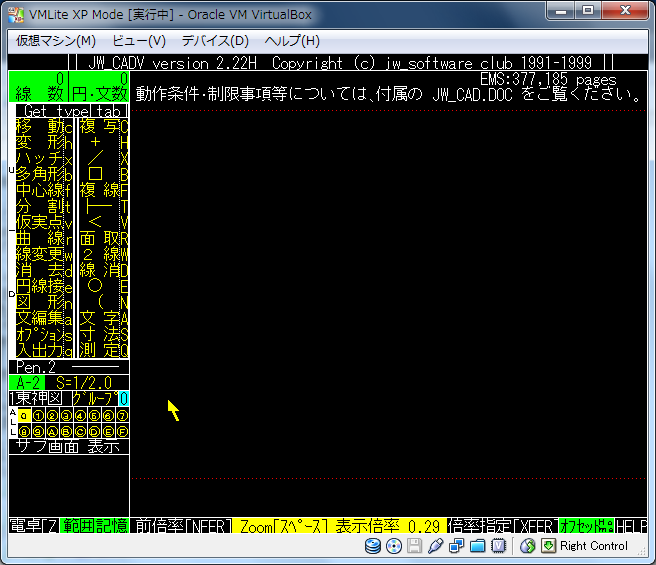Click the hard disk activity icon
This screenshot has width=656, height=565.
(373, 546)
